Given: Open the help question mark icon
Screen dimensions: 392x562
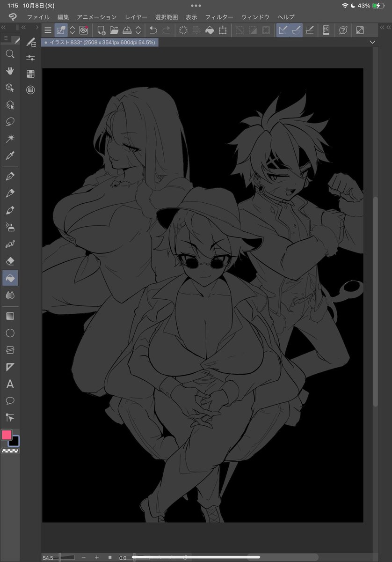Looking at the screenshot, I should [x=343, y=30].
